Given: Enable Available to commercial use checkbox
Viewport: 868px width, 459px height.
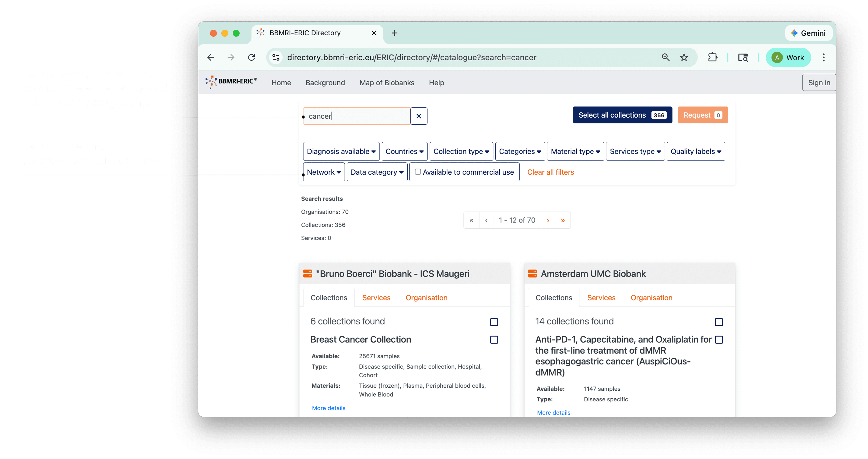Looking at the screenshot, I should click(x=418, y=172).
